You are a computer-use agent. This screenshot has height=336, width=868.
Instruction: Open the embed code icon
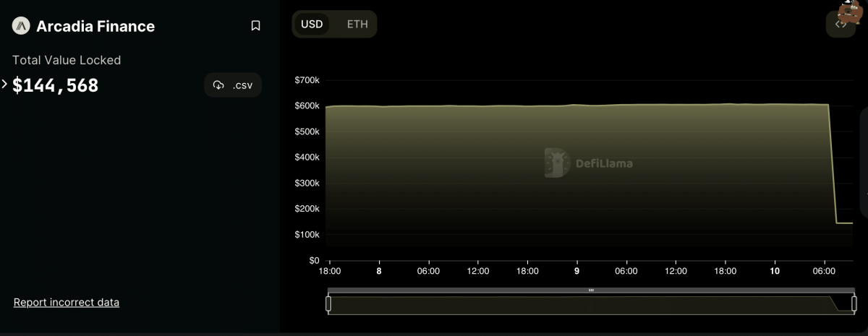click(x=841, y=24)
